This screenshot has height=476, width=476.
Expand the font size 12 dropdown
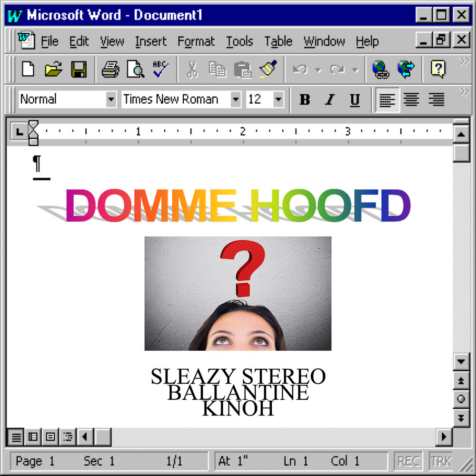[278, 99]
